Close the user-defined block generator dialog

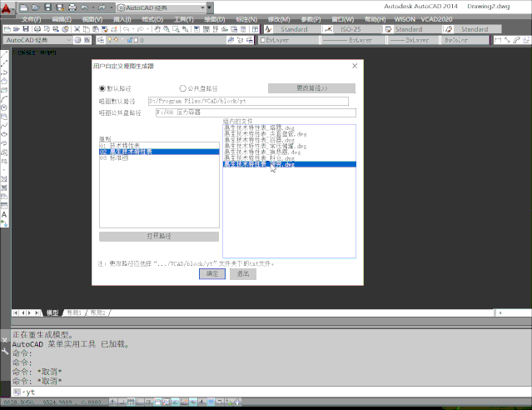point(355,66)
